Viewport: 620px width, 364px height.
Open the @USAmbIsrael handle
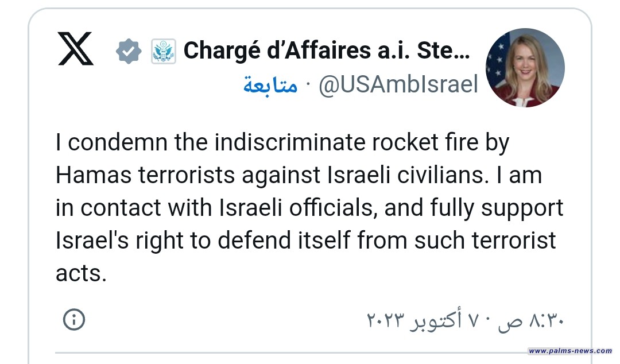398,85
